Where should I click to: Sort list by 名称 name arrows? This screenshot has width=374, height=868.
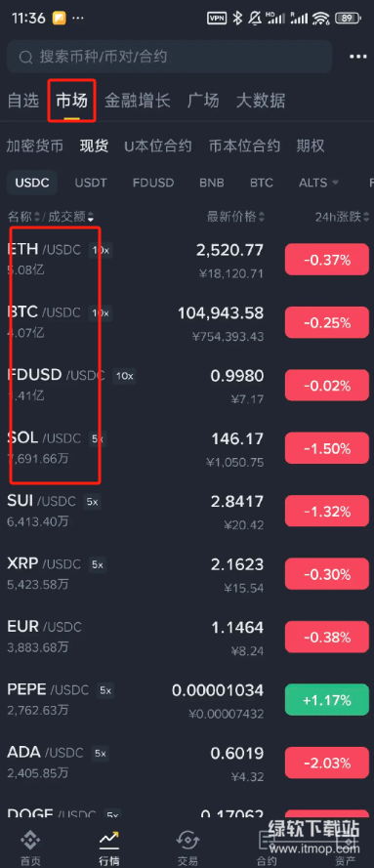37,217
